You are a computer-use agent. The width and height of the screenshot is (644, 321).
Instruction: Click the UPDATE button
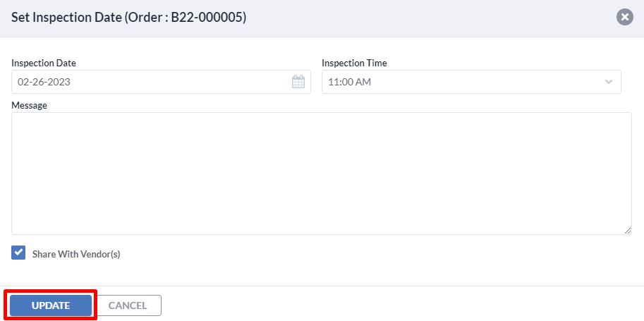(51, 305)
